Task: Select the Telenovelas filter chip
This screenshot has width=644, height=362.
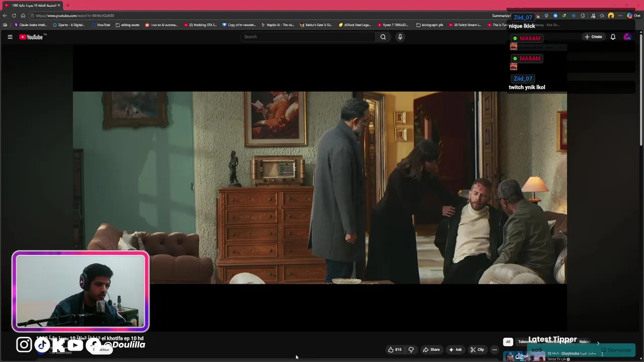Action: coord(527,342)
